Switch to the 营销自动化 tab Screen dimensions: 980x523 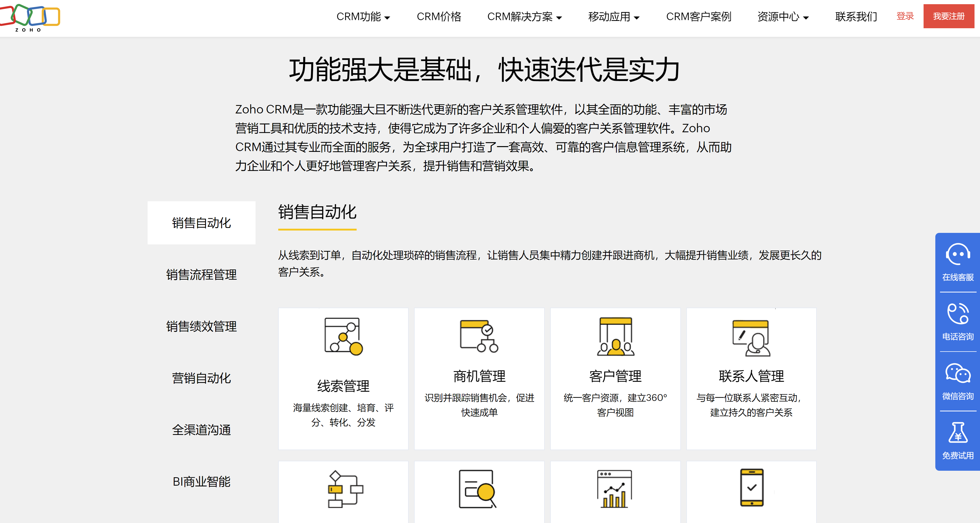tap(201, 378)
